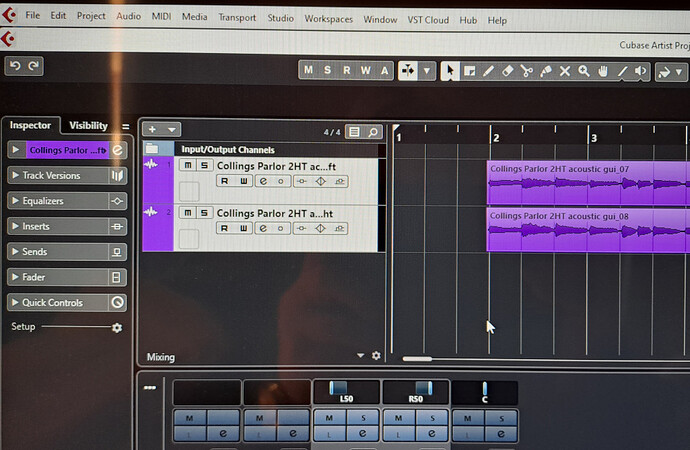Click the Find Tracks magnifier icon
The height and width of the screenshot is (450, 690).
(373, 132)
